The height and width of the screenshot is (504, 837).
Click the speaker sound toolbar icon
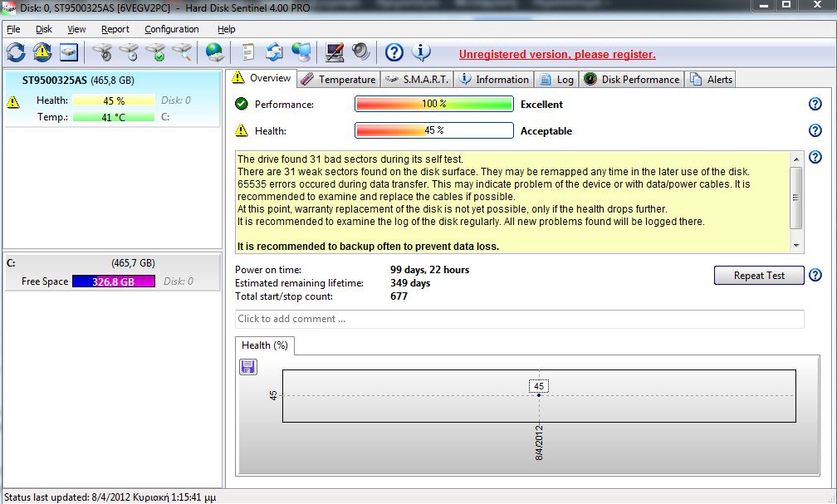[x=361, y=52]
